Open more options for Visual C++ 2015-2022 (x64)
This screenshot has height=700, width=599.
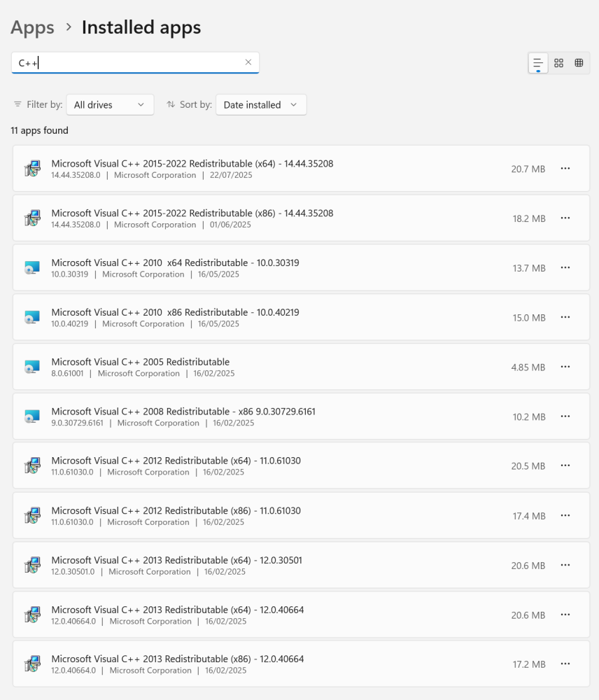click(x=565, y=168)
